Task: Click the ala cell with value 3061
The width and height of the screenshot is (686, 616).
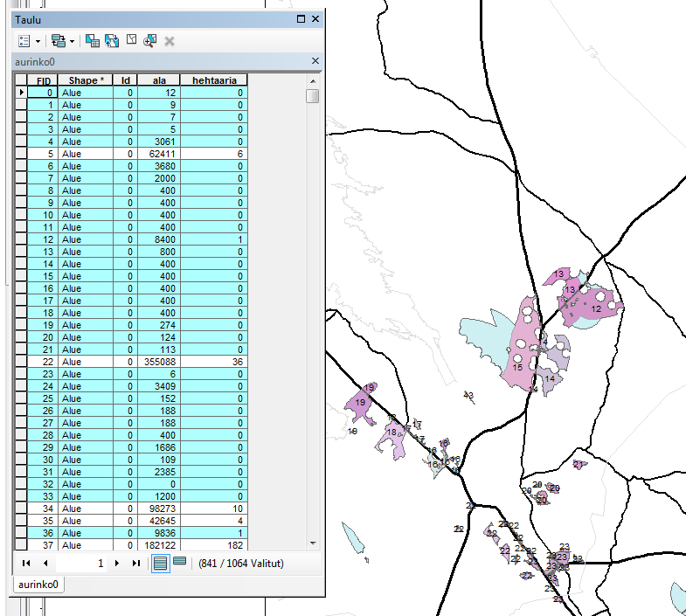Action: 159,142
